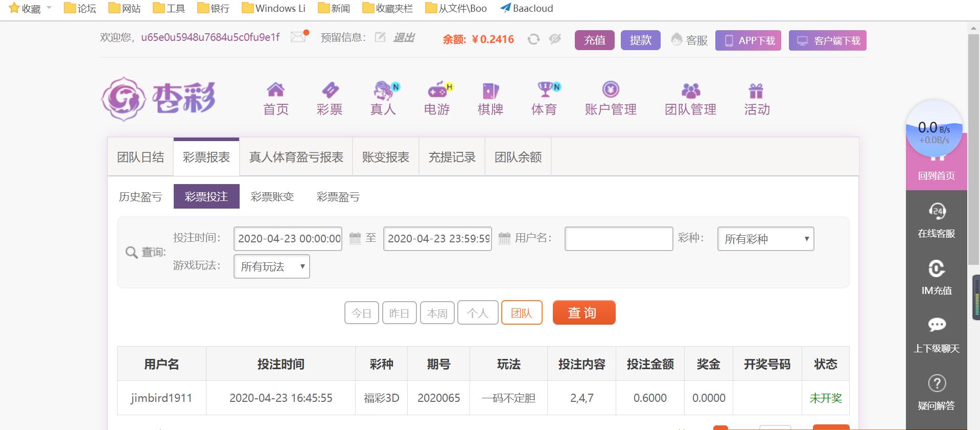Click APP下载 button
Image resolution: width=980 pixels, height=430 pixels.
(x=749, y=40)
